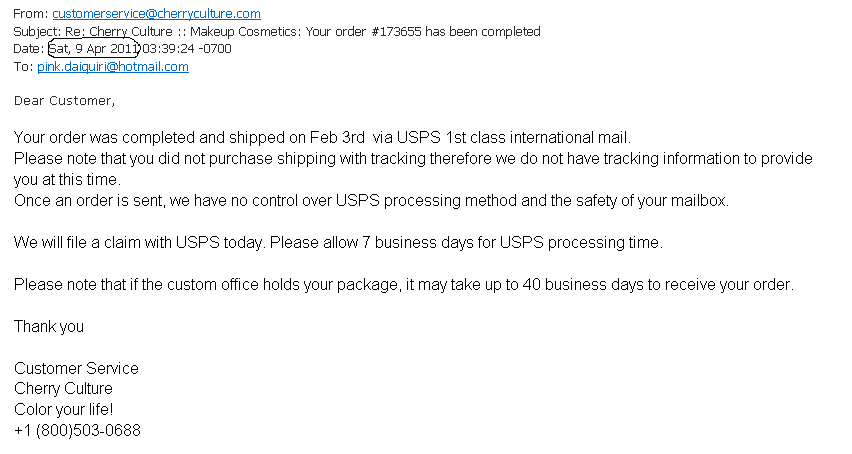Click the "To:" header label
The height and width of the screenshot is (454, 852).
point(23,67)
